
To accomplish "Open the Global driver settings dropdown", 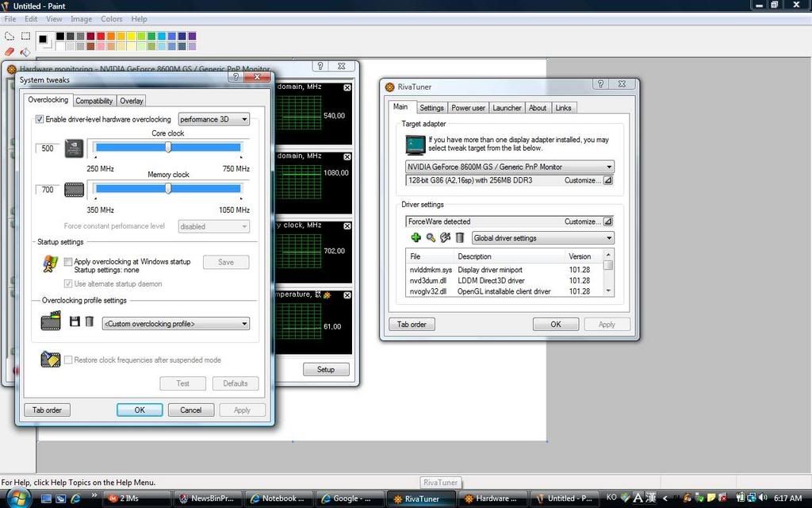I will coord(542,238).
